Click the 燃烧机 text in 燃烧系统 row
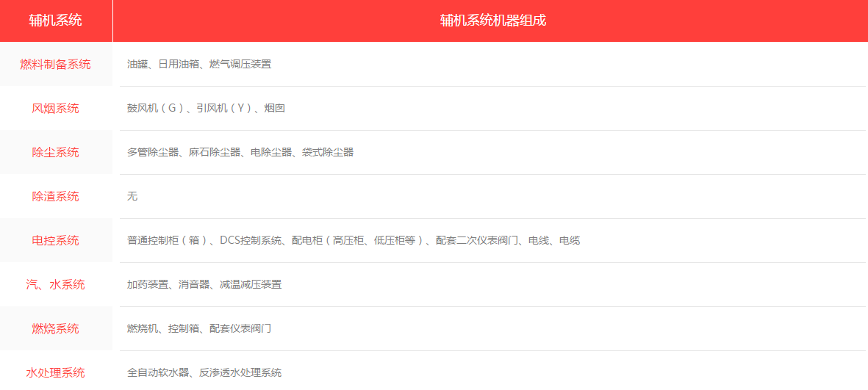This screenshot has width=868, height=390. 143,328
